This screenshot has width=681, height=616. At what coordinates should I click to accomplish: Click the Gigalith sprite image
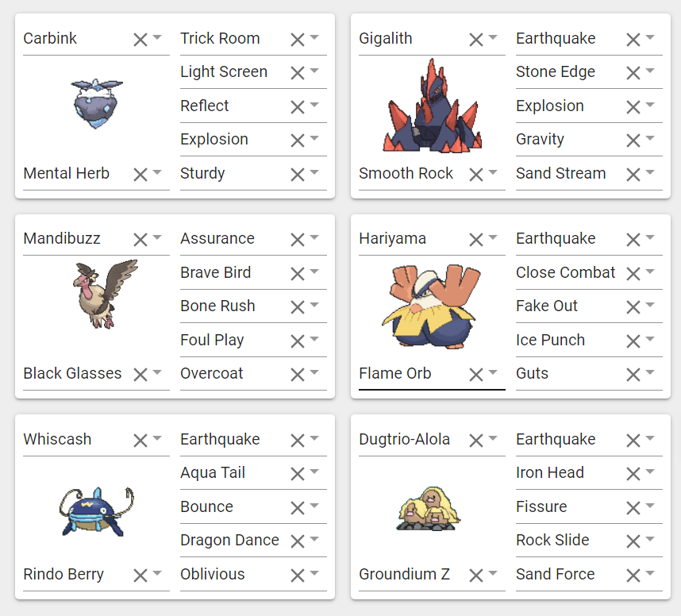coord(432,106)
